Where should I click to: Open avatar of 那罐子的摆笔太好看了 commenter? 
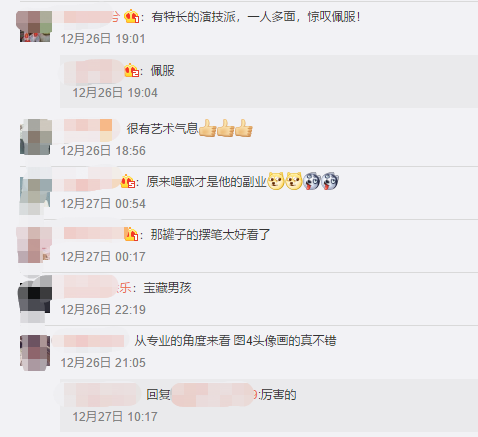[35, 245]
